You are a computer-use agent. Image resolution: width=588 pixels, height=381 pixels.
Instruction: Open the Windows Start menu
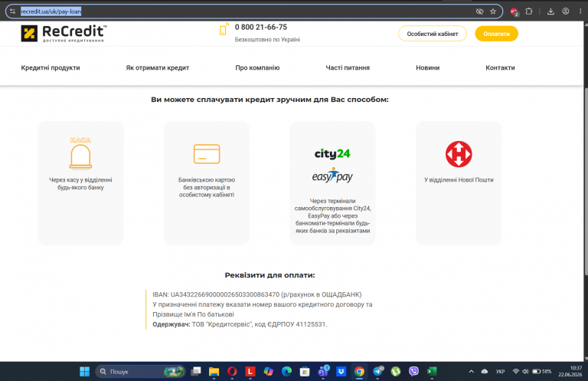(x=85, y=371)
